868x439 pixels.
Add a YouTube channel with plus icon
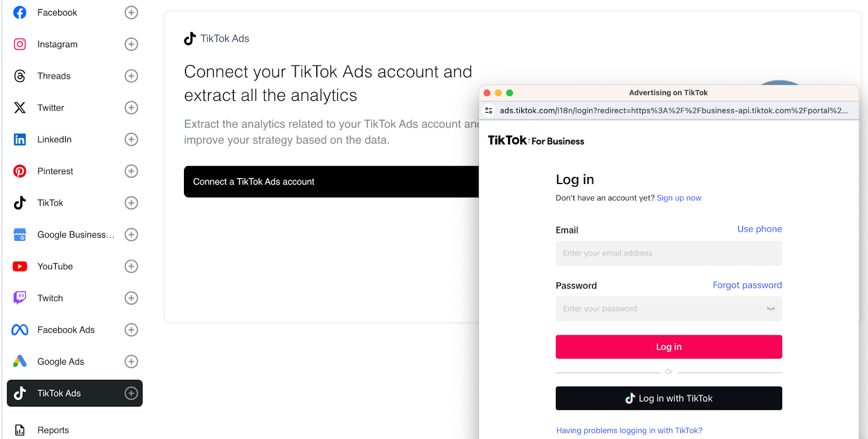pos(131,266)
